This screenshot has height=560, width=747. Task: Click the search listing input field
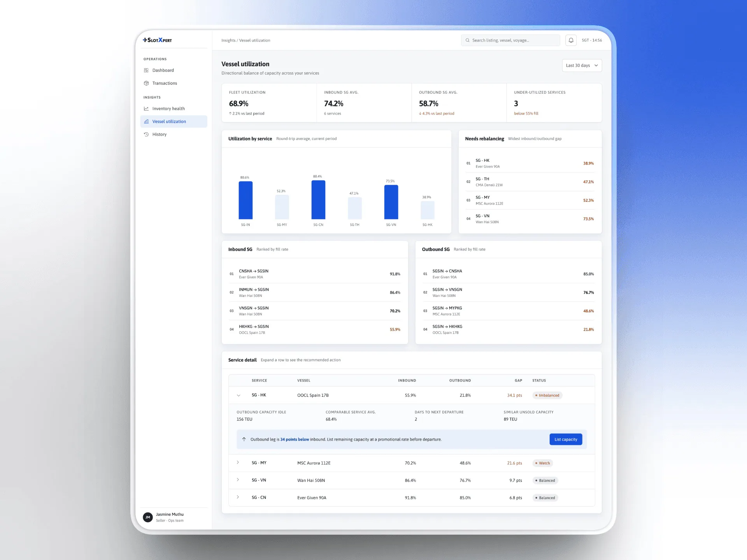point(510,40)
